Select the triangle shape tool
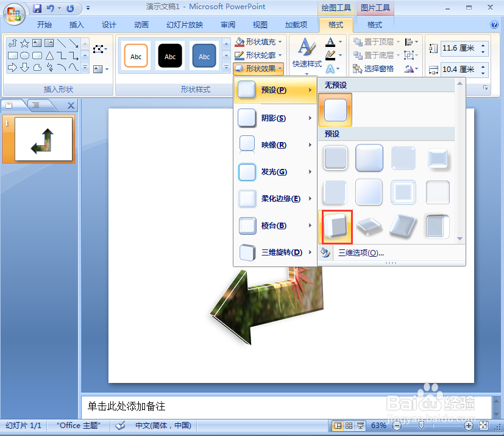Viewport: 504px width, 436px height. coord(49,55)
